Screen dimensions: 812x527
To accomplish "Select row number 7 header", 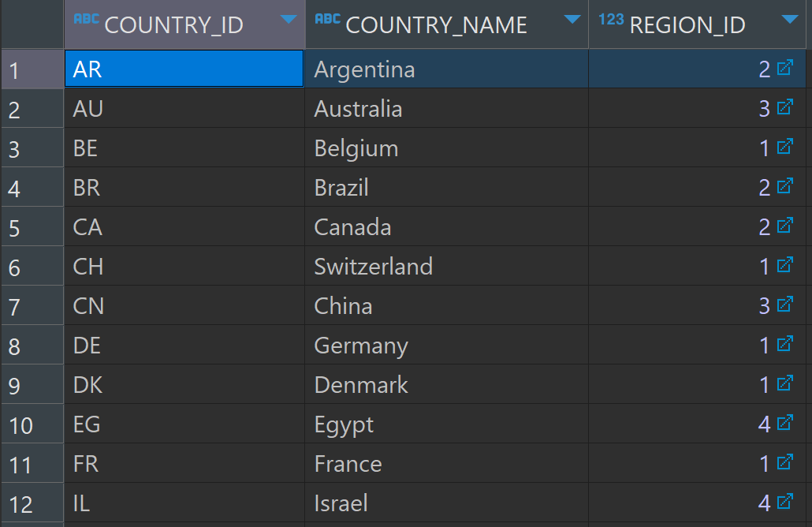I will coord(32,306).
